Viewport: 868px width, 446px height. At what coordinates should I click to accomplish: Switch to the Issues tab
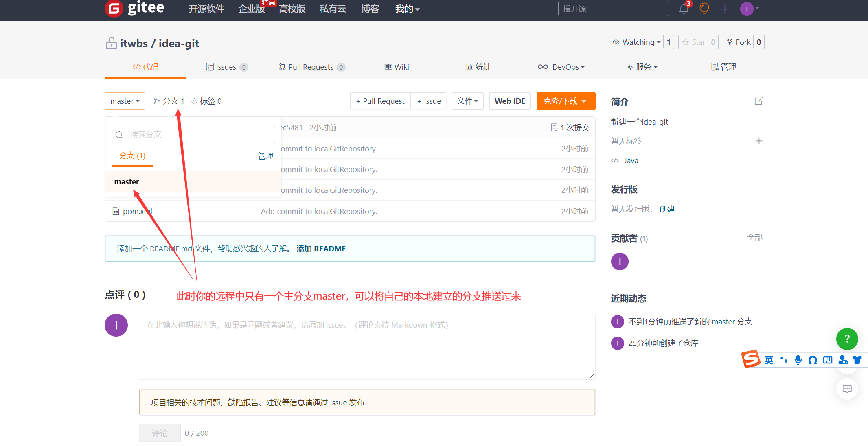(227, 67)
